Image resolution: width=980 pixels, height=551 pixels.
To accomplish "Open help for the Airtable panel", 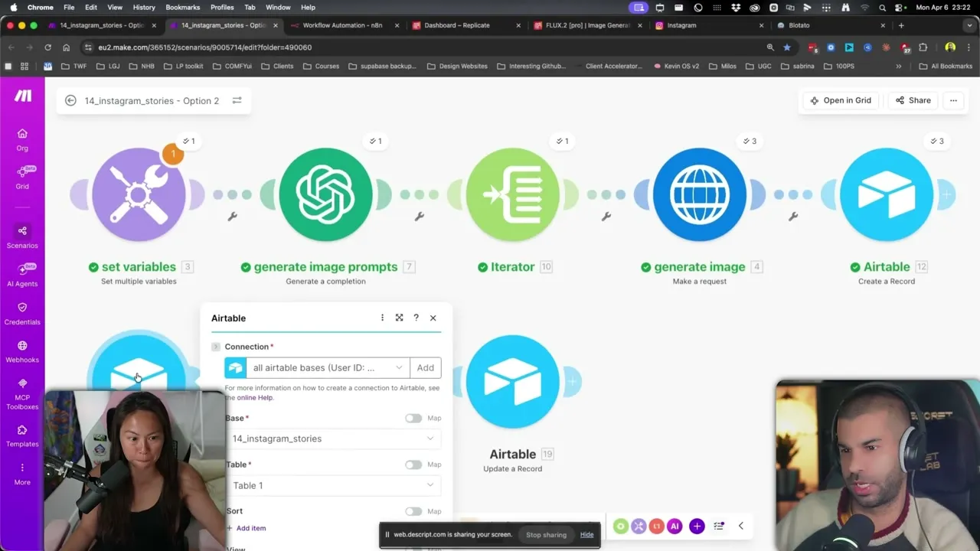I will [x=416, y=318].
